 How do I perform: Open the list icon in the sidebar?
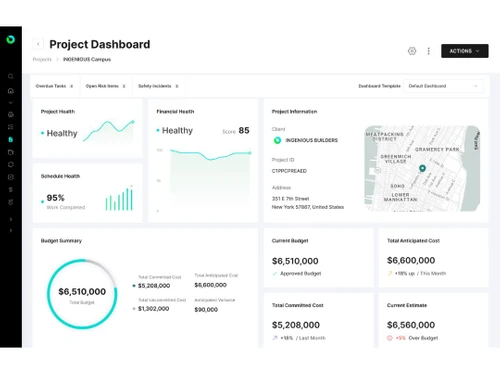coord(11,127)
